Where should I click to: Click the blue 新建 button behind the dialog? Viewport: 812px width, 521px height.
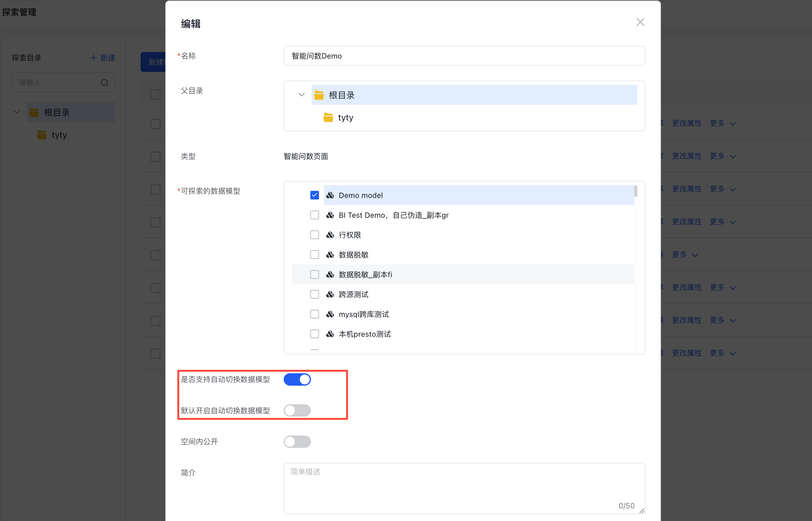tap(153, 62)
